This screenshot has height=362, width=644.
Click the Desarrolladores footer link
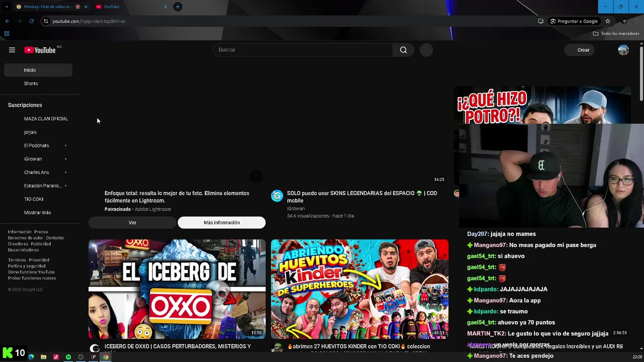point(23,250)
